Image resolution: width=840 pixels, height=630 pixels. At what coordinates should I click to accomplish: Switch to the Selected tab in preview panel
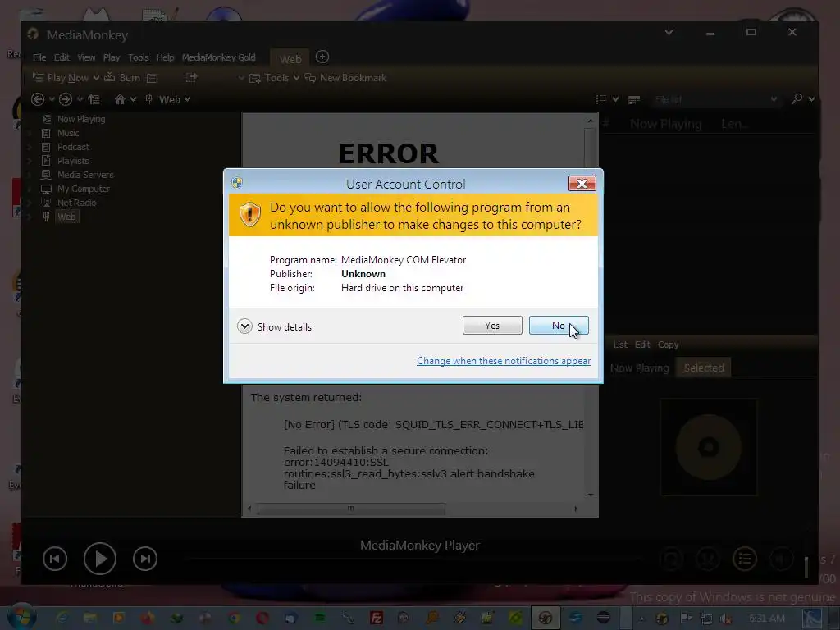click(x=704, y=368)
